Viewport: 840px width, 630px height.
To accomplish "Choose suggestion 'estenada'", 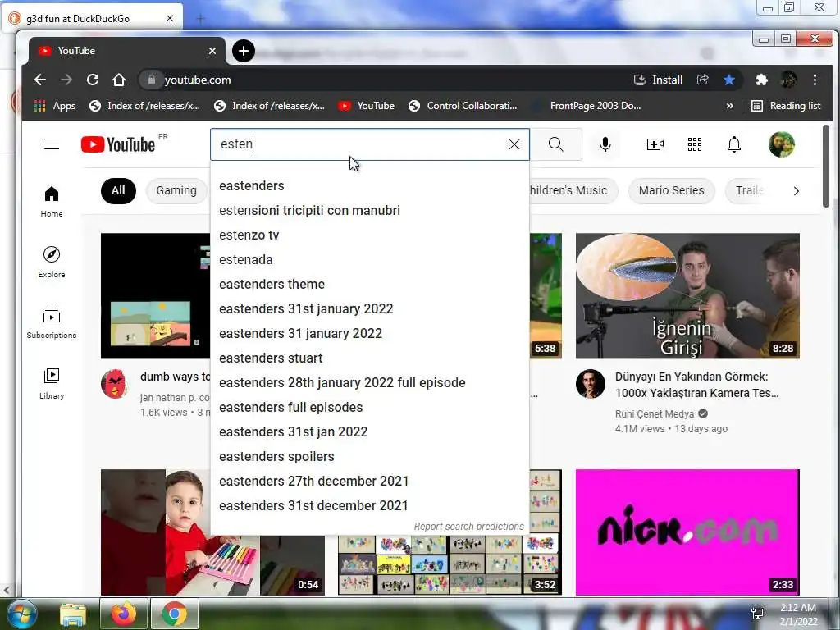I will coord(370,260).
